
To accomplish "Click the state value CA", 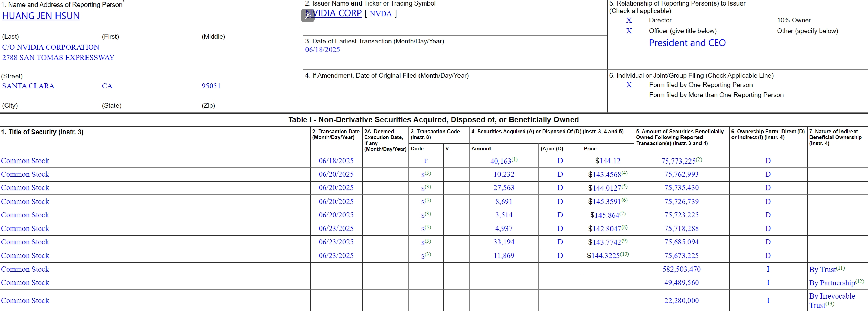I will tap(107, 86).
